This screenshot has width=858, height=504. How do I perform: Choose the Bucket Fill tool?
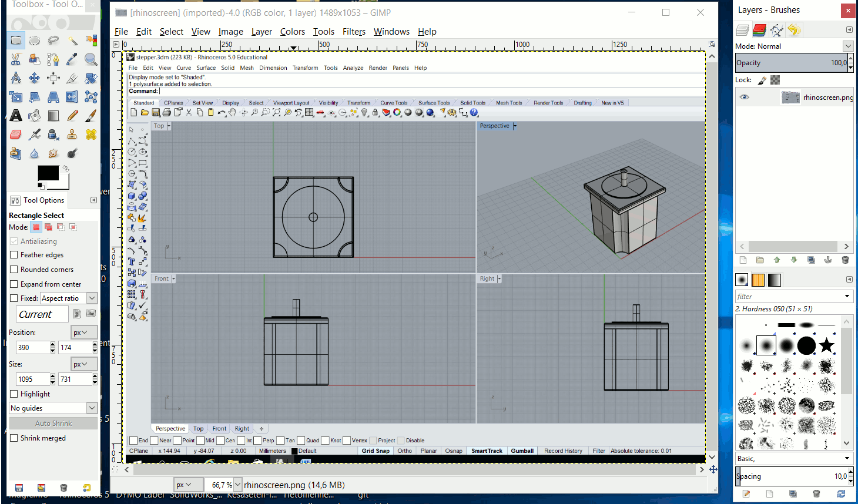[35, 116]
